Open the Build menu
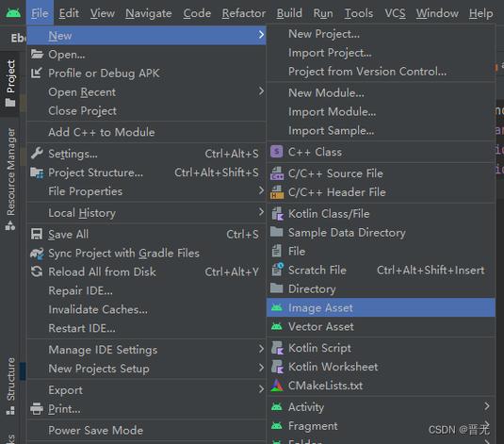The width and height of the screenshot is (504, 444). point(289,13)
